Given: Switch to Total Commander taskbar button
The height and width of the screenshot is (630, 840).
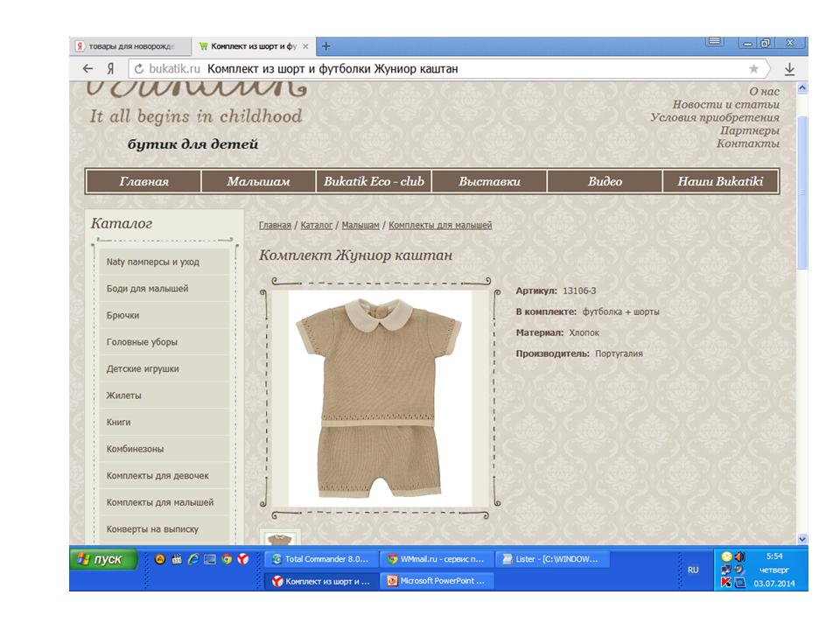Looking at the screenshot, I should click(x=321, y=559).
